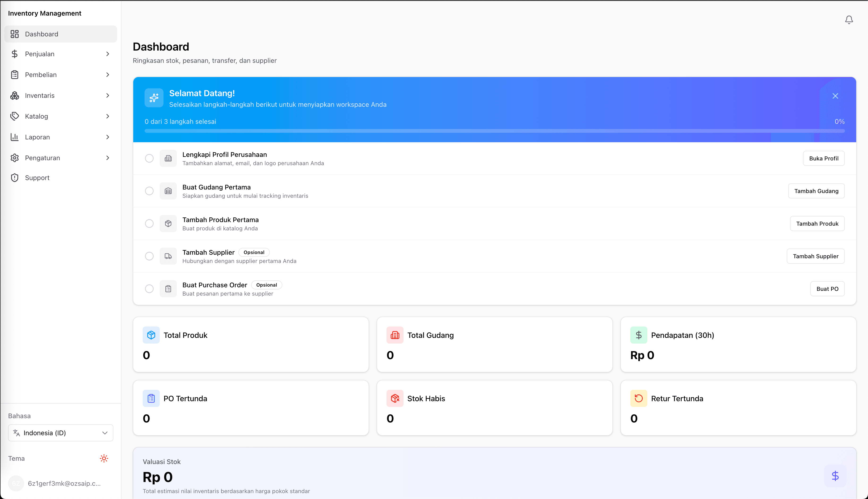Click the PO Tertunda clipboard icon
This screenshot has height=499, width=868.
151,398
